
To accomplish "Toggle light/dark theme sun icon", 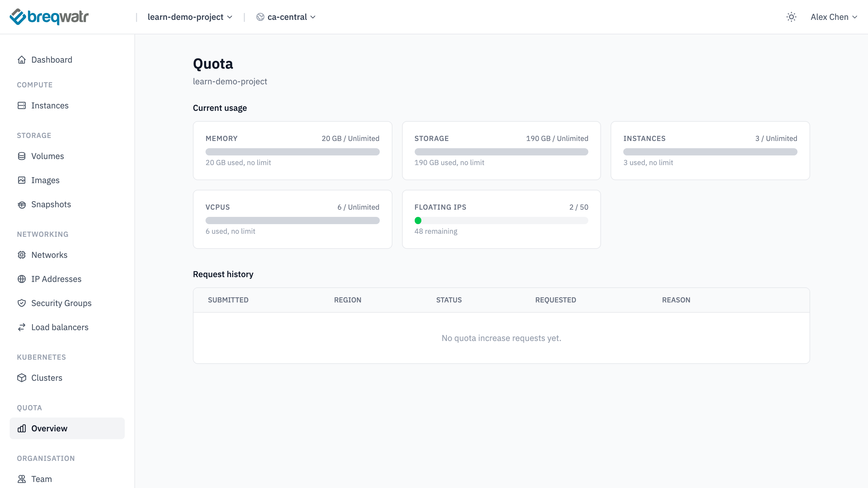I will coord(791,17).
